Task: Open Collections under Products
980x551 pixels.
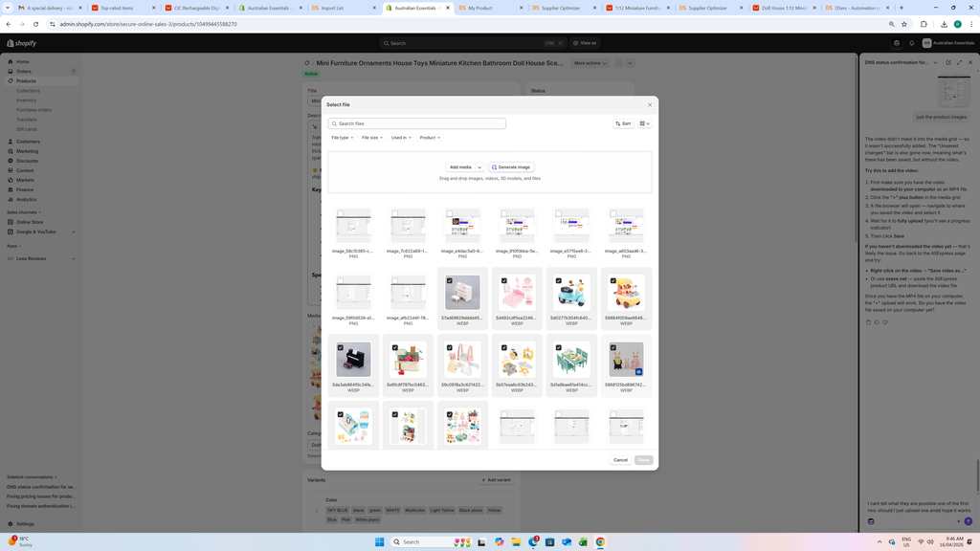Action: click(28, 91)
